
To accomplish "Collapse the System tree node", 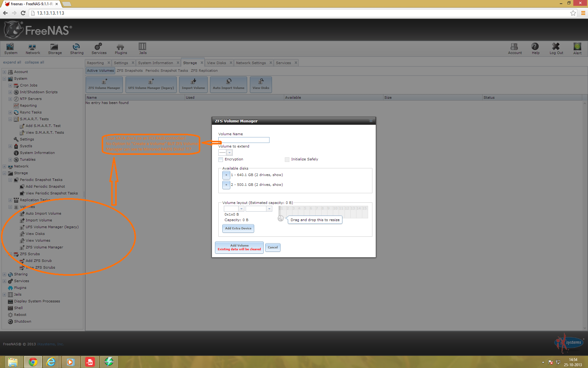I will pyautogui.click(x=5, y=79).
